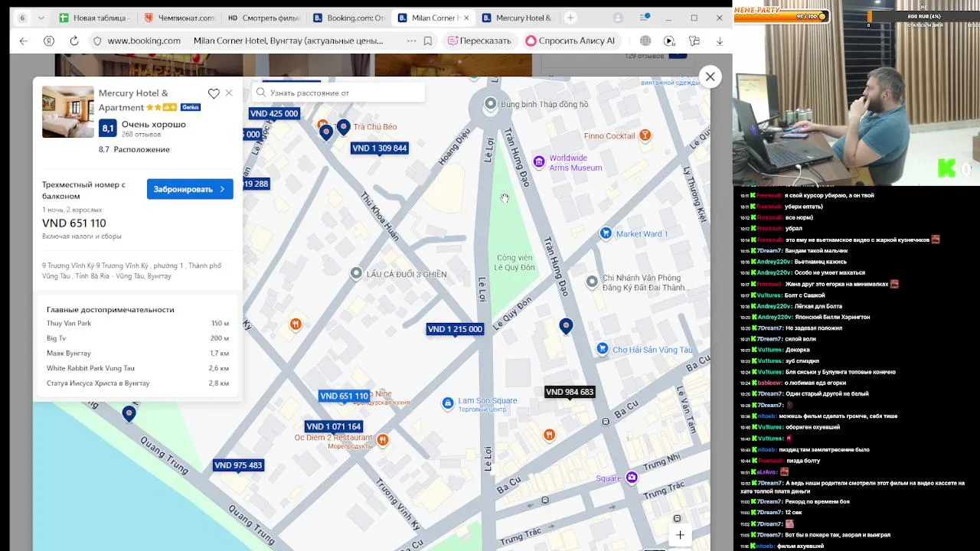This screenshot has width=980, height=551.
Task: Click the hotel pin on Trần Hưng Đạo street
Action: 566,327
